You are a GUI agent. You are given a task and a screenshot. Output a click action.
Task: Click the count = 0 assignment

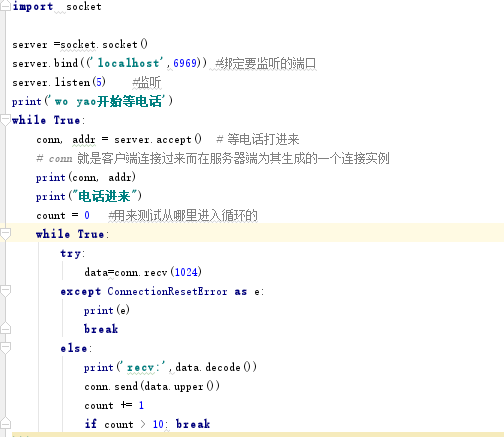[x=63, y=215]
